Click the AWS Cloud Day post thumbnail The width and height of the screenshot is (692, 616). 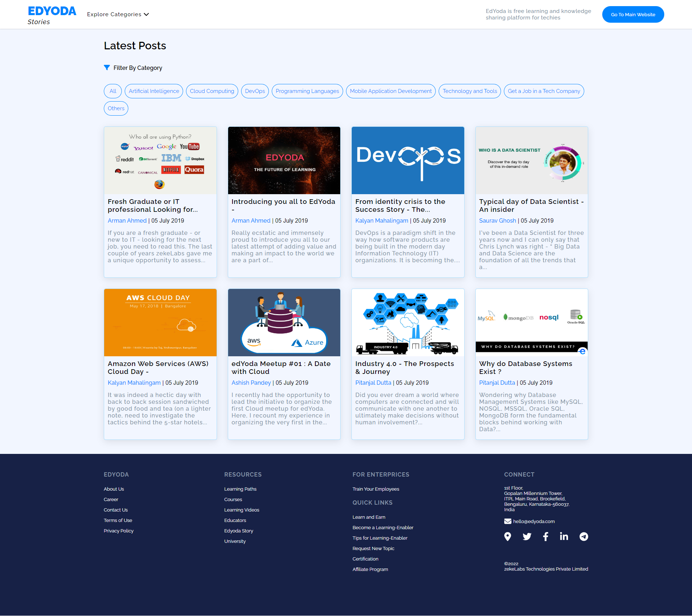click(160, 322)
